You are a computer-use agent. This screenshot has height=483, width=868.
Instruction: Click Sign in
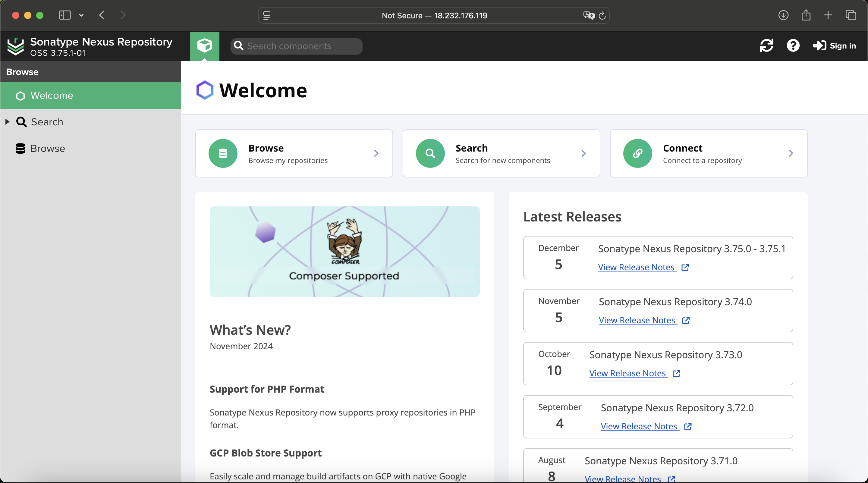[835, 46]
